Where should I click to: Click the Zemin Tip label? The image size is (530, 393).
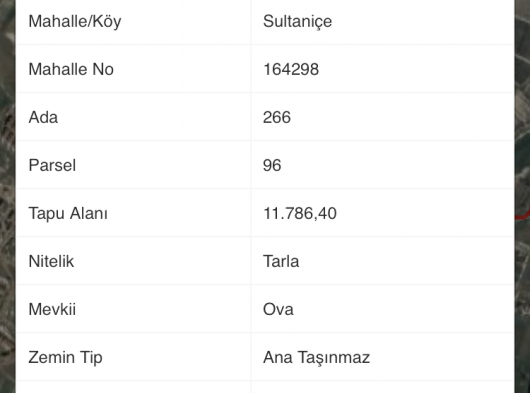(x=65, y=357)
